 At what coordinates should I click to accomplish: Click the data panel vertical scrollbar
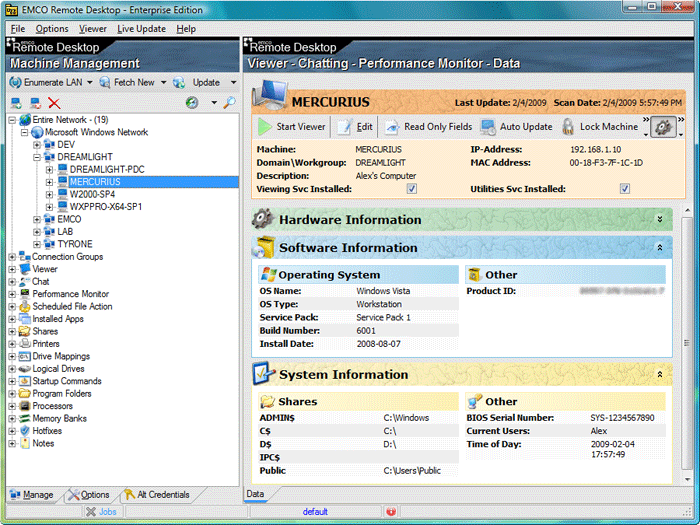click(687, 342)
